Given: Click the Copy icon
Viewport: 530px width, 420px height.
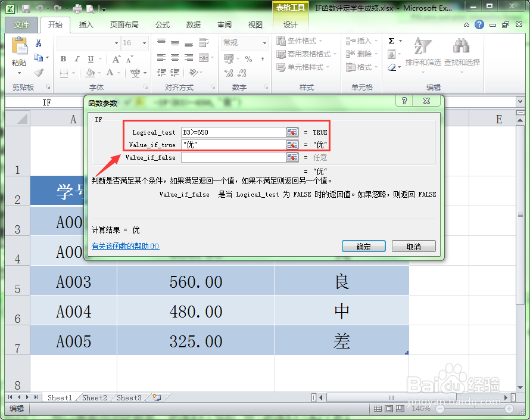Looking at the screenshot, I should [38, 58].
